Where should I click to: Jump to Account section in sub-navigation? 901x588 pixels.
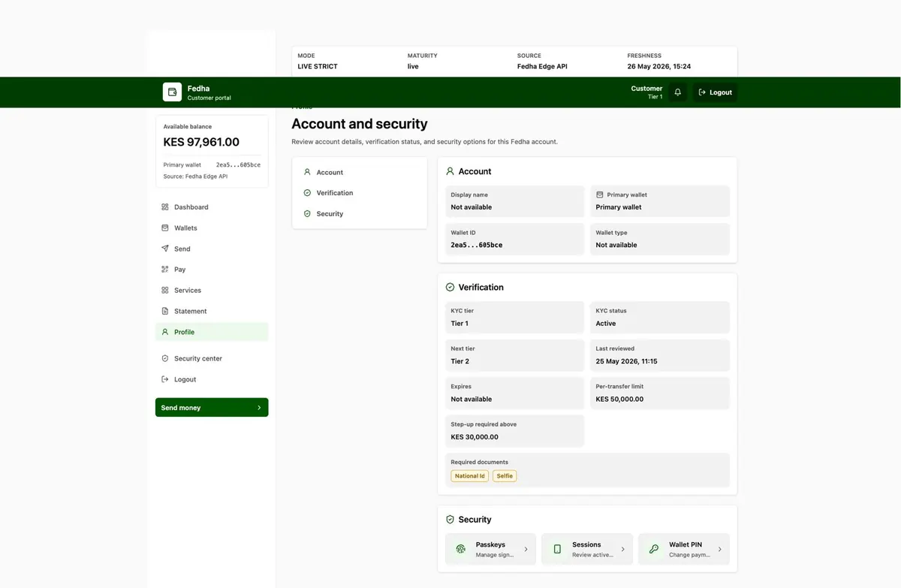coord(360,172)
